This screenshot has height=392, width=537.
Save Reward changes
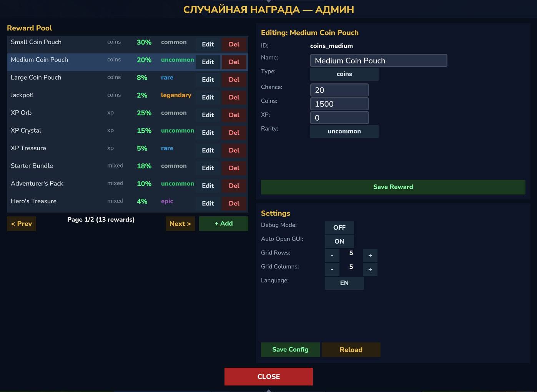pos(393,187)
